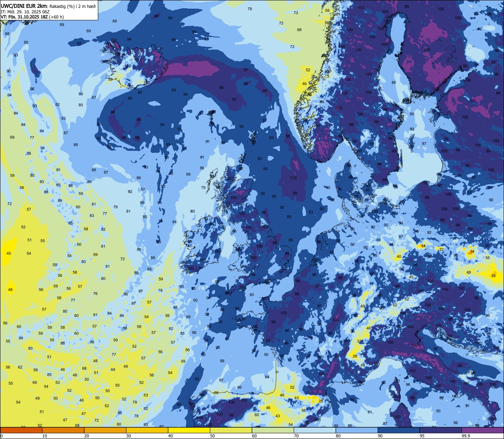Click the 20–30 light orange legend swatch
The image size is (504, 439).
coord(105,430)
